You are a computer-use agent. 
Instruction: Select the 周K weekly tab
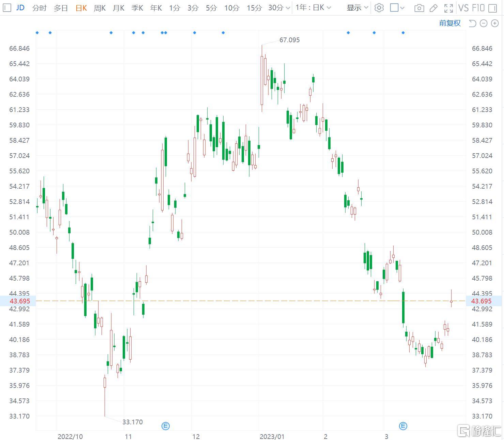click(x=100, y=8)
